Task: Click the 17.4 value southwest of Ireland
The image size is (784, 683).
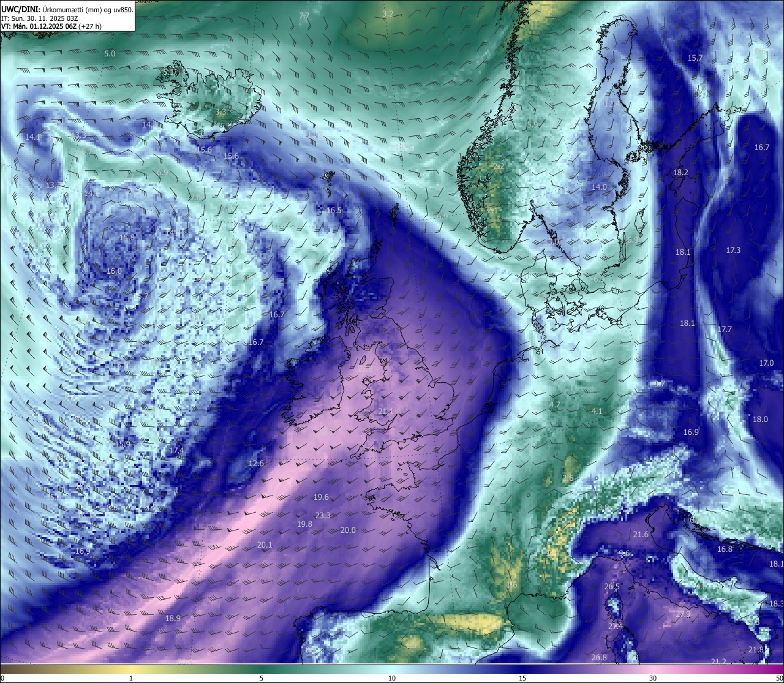Action: pos(176,451)
